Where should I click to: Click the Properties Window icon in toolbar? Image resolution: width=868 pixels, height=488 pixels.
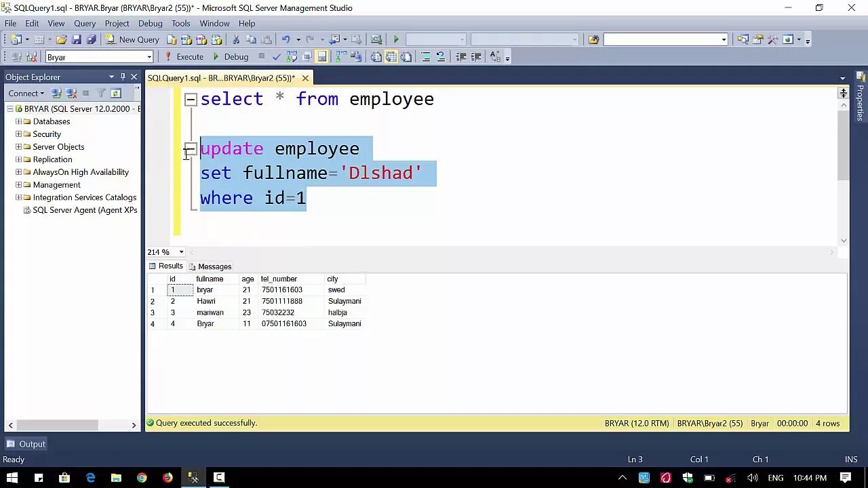click(758, 39)
